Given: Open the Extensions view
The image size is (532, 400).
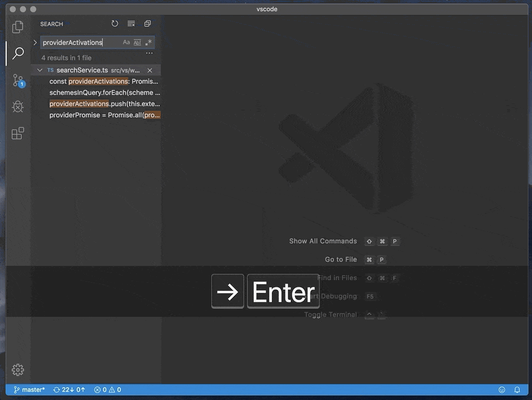Looking at the screenshot, I should (17, 133).
